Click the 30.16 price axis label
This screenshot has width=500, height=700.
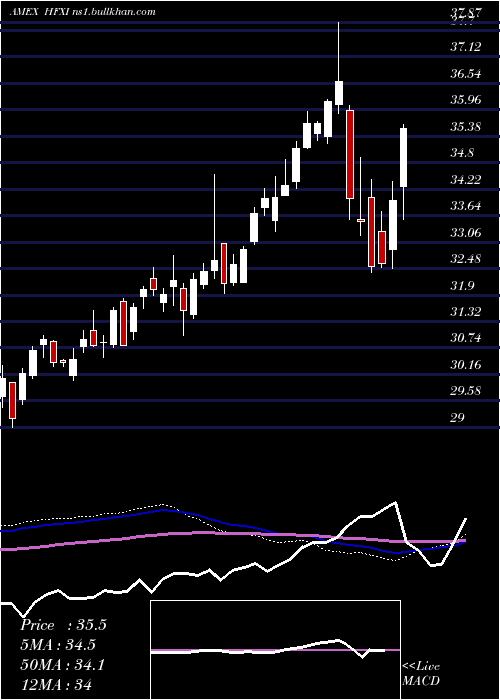coord(466,365)
